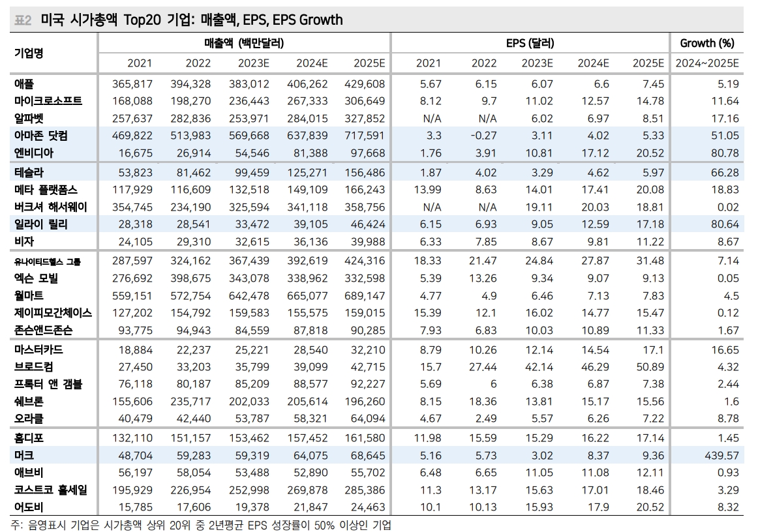Click Home Depot's 2022 EPS 15.59

pos(483,438)
